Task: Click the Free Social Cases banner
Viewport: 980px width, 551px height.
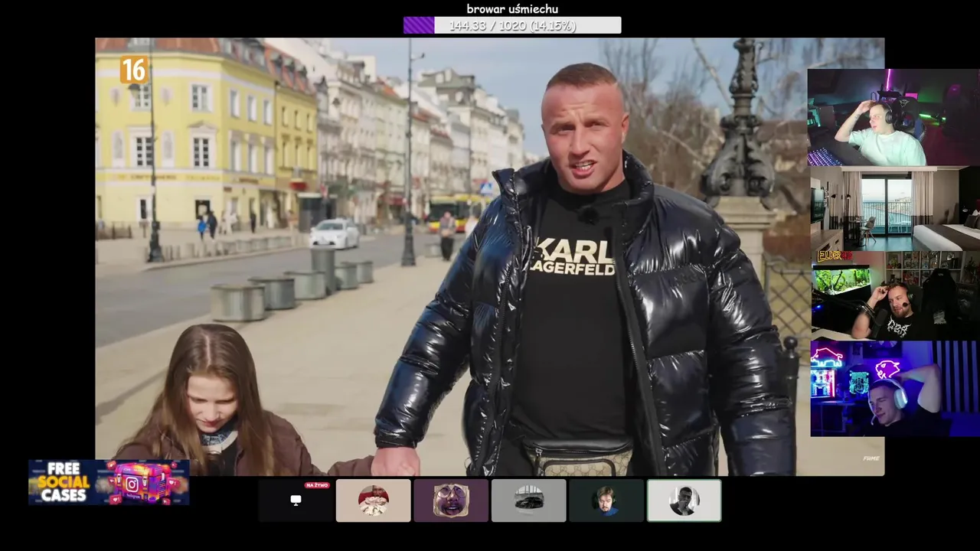Action: 109,482
